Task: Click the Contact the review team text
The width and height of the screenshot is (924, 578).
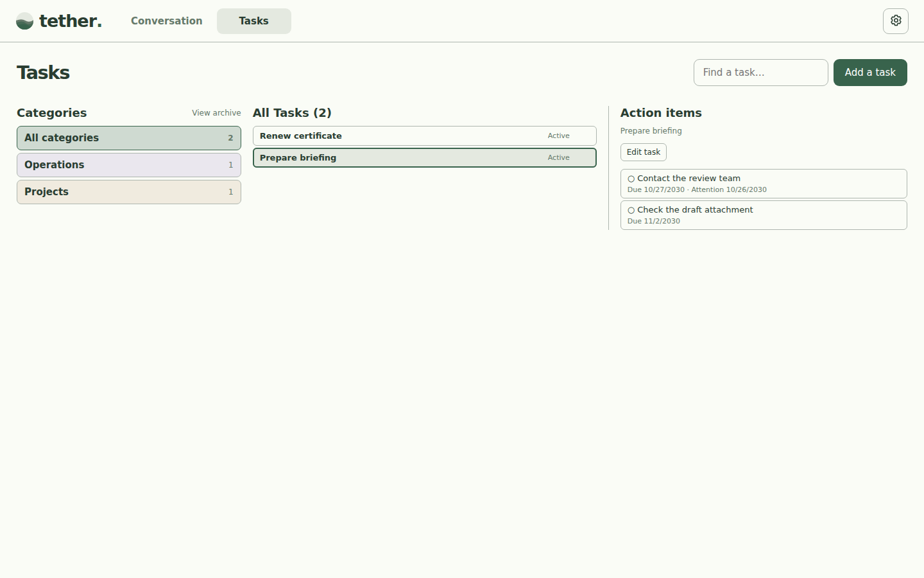Action: 689,179
